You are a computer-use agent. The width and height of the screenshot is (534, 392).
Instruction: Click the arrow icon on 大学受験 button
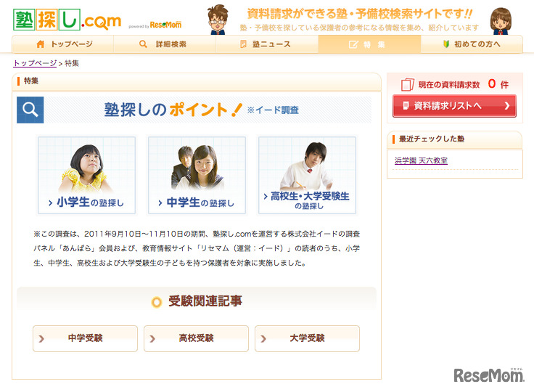[x=263, y=338]
